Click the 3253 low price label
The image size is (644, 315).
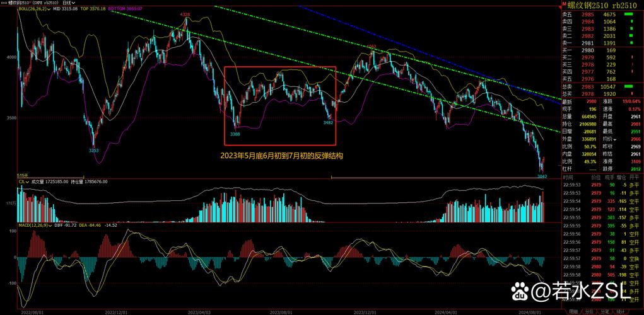93,151
